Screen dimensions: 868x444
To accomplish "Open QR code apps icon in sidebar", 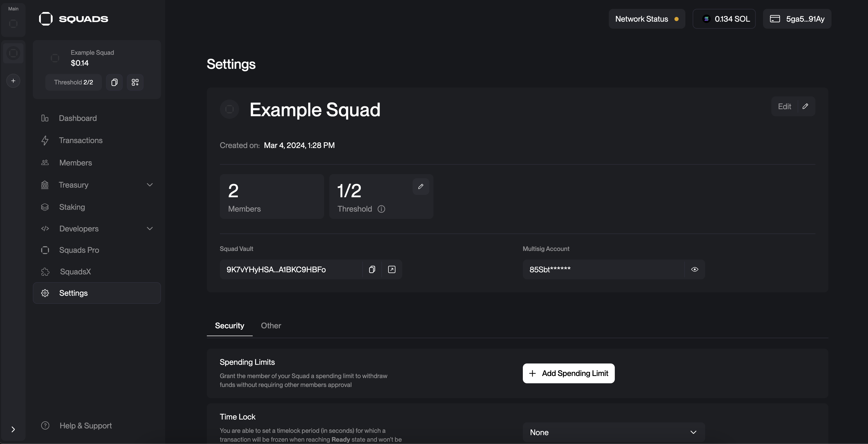I will point(135,82).
